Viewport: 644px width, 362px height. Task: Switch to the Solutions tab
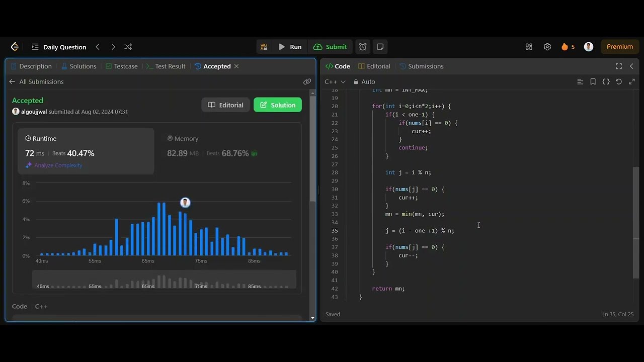(79, 66)
